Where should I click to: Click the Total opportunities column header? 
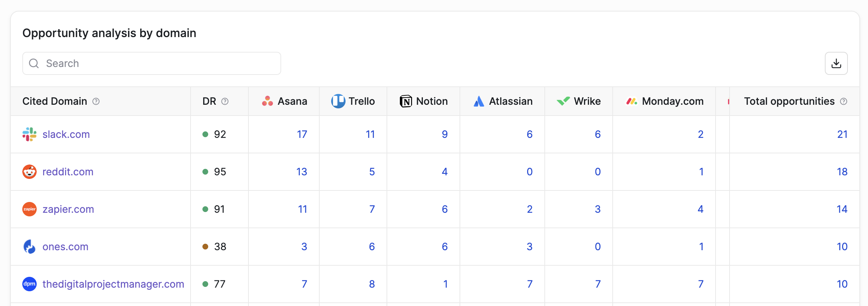click(789, 101)
